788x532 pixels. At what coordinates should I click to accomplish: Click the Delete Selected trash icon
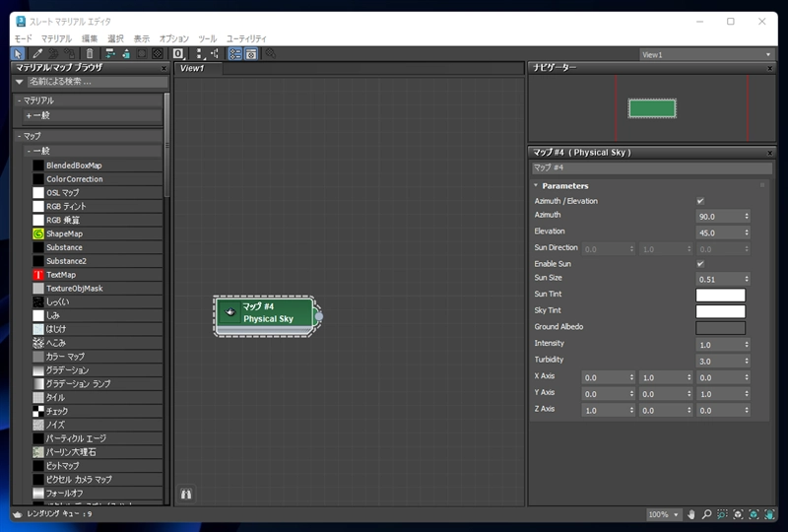pos(90,54)
